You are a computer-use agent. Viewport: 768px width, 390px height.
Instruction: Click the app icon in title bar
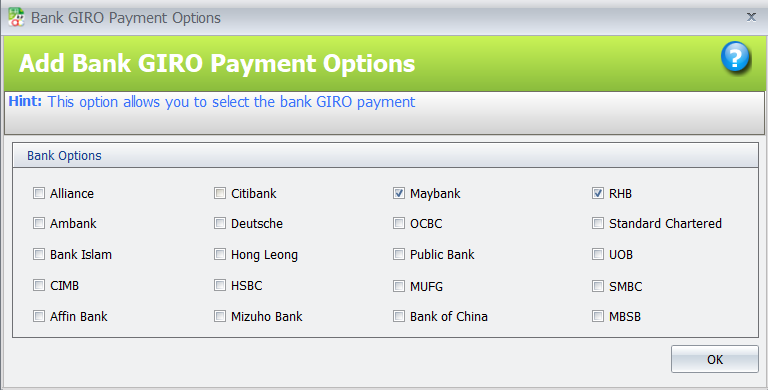click(x=16, y=17)
